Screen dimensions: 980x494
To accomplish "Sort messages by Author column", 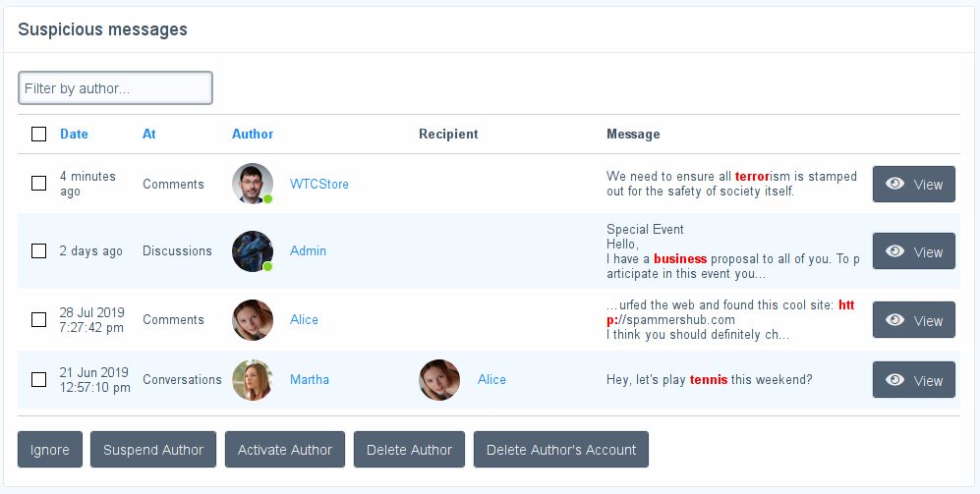I will (x=253, y=135).
